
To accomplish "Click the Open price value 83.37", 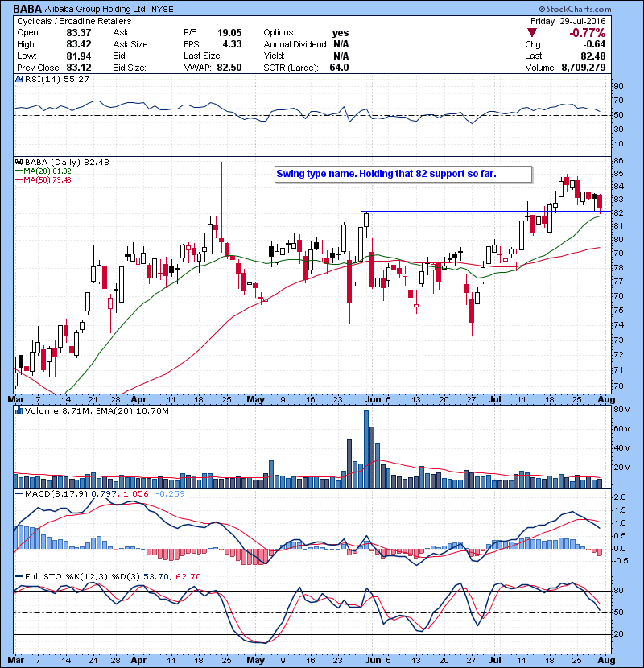I will click(x=78, y=33).
